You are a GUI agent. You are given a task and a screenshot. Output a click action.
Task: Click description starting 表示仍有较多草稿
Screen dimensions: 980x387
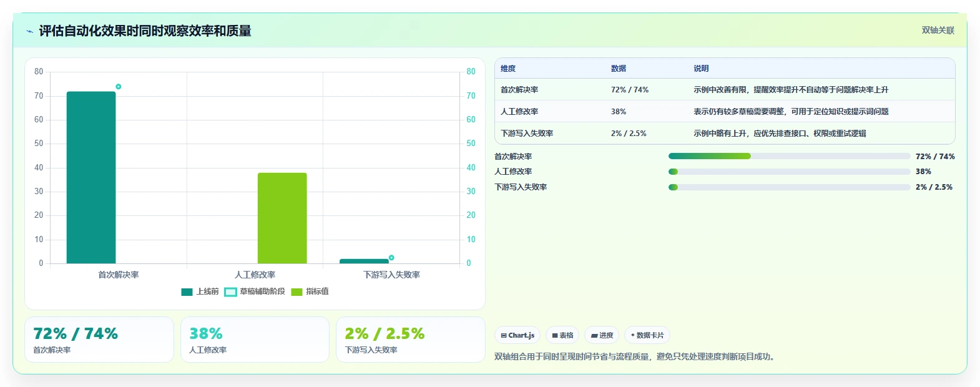click(791, 112)
